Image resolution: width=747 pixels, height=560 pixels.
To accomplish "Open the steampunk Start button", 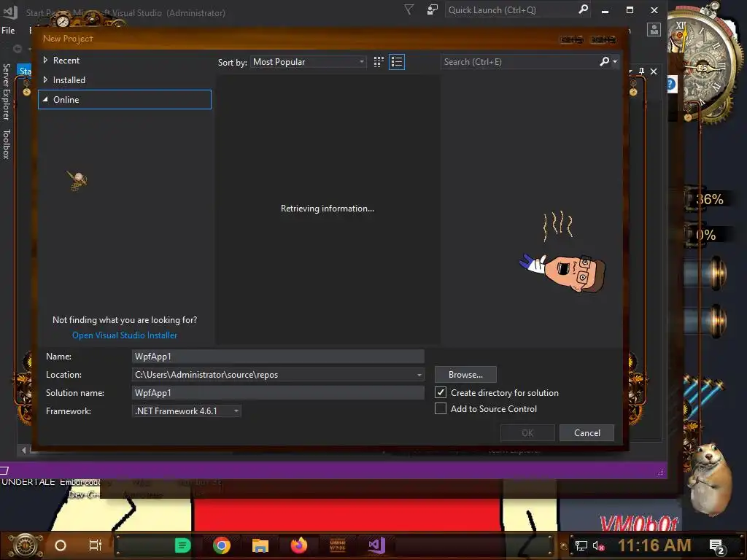I will pyautogui.click(x=26, y=545).
